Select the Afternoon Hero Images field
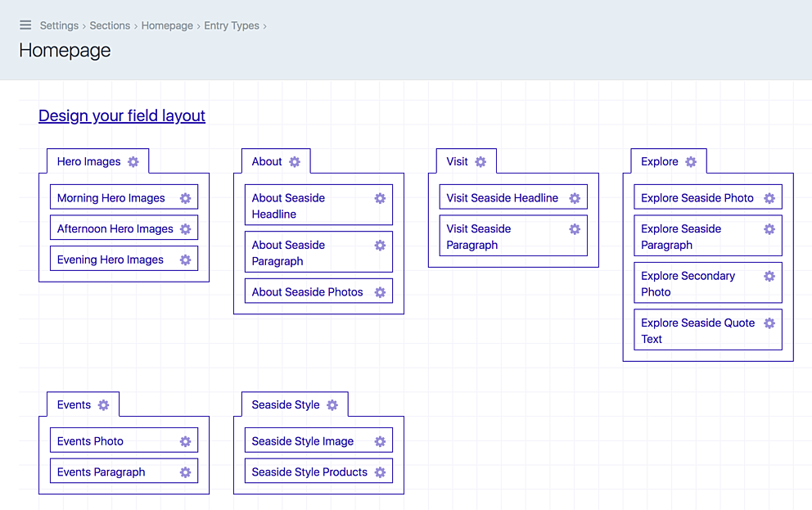Screen dimensions: 812x510 pos(124,228)
